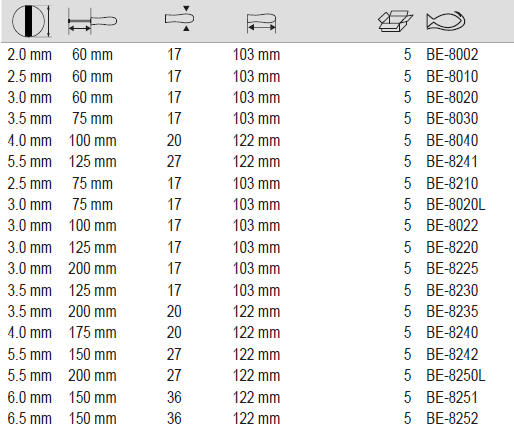Click the 2.0 mm tip width cell
514x430 pixels.
pyautogui.click(x=30, y=55)
